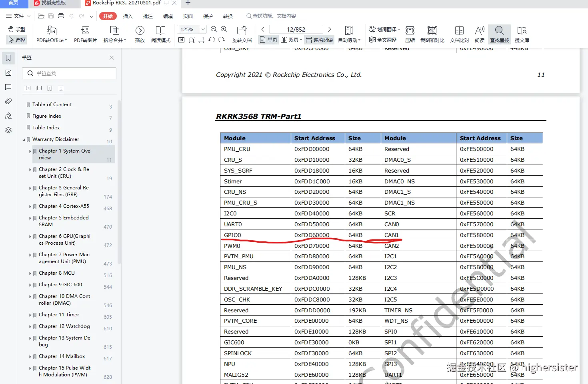
Task: Go to the next page arrow
Action: pyautogui.click(x=330, y=29)
